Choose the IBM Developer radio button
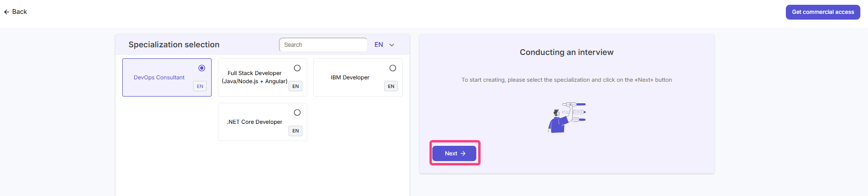This screenshot has width=868, height=196. coord(393,68)
